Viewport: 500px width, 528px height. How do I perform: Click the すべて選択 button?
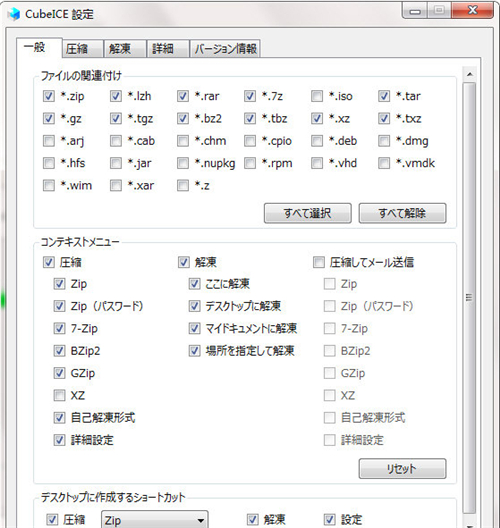308,213
